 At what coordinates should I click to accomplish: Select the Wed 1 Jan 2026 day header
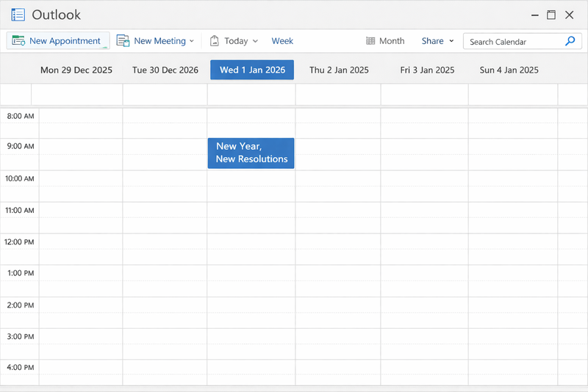coord(252,70)
